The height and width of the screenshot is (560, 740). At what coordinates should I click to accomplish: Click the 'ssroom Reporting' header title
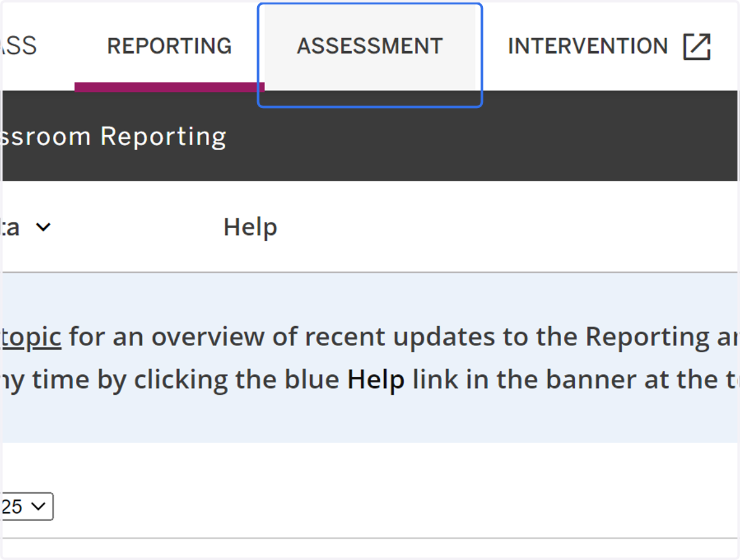[114, 136]
